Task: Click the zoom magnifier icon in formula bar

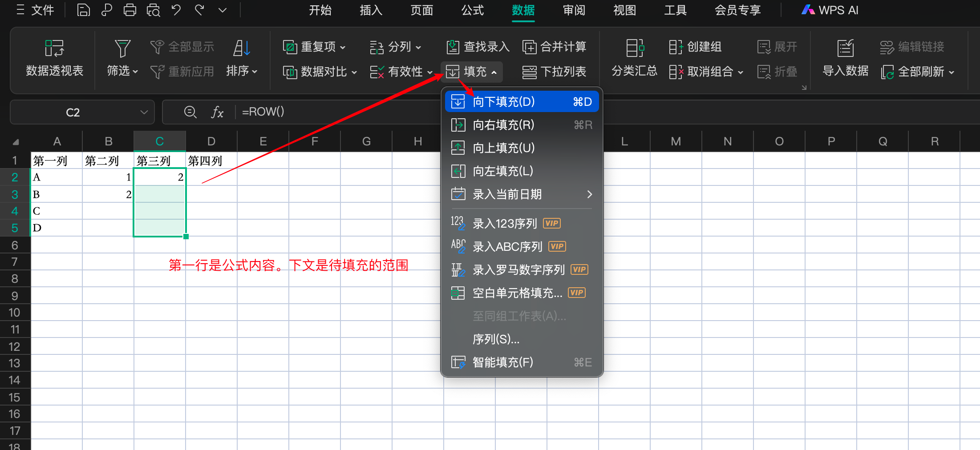Action: pos(190,112)
